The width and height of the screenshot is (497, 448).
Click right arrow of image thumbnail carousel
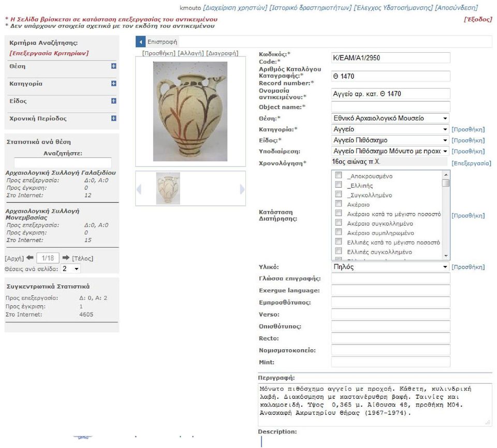242,189
